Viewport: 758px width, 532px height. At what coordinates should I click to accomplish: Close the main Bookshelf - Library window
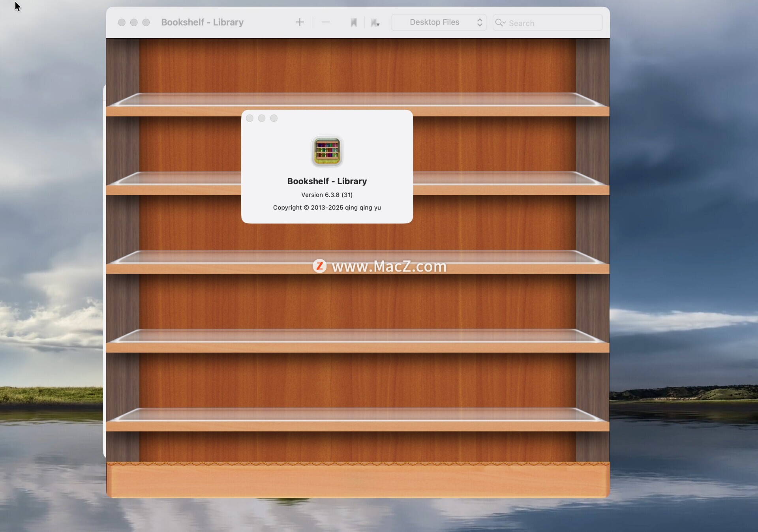pos(122,22)
